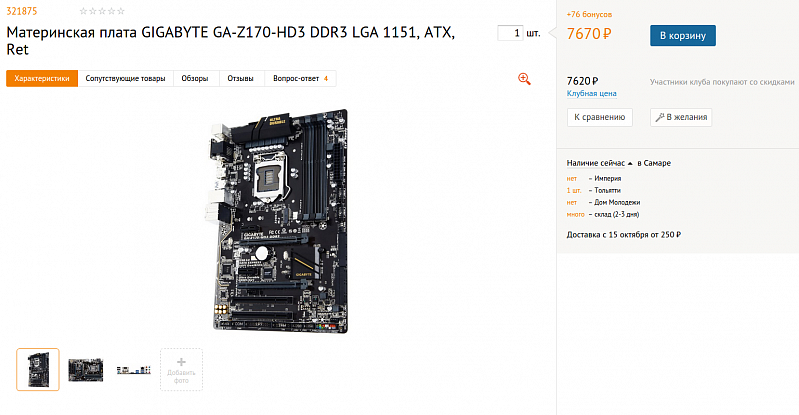Viewport: 799px width, 415px height.
Task: Follow the Клубная цена link
Action: tap(592, 93)
